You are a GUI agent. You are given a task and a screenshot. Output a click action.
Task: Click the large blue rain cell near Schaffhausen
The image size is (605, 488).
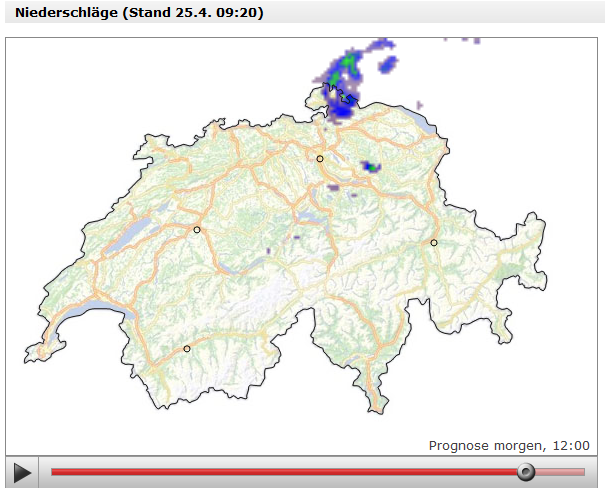343,109
